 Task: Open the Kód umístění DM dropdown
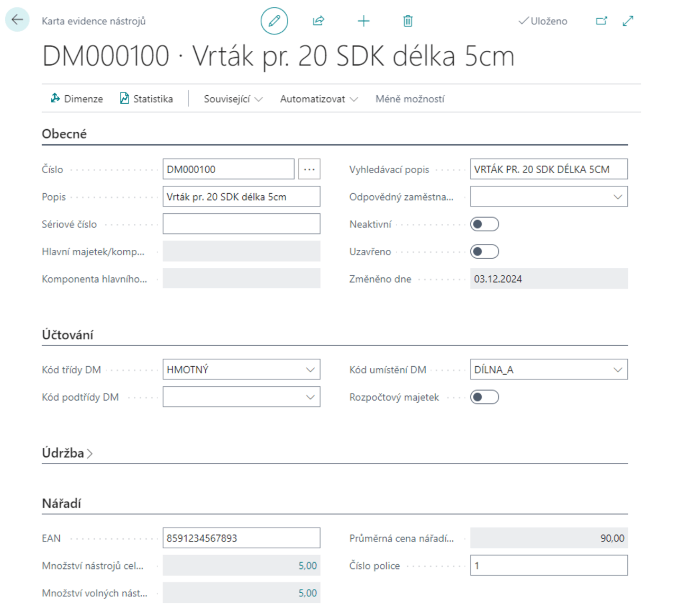coord(617,370)
